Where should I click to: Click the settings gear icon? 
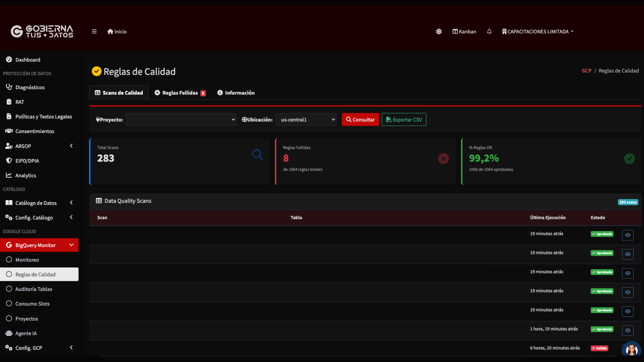pyautogui.click(x=439, y=31)
